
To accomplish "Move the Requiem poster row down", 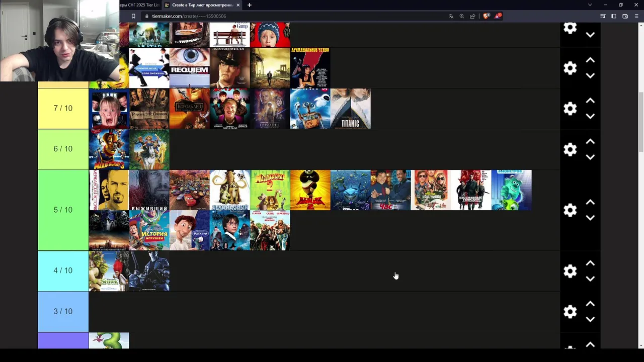I will tap(590, 75).
